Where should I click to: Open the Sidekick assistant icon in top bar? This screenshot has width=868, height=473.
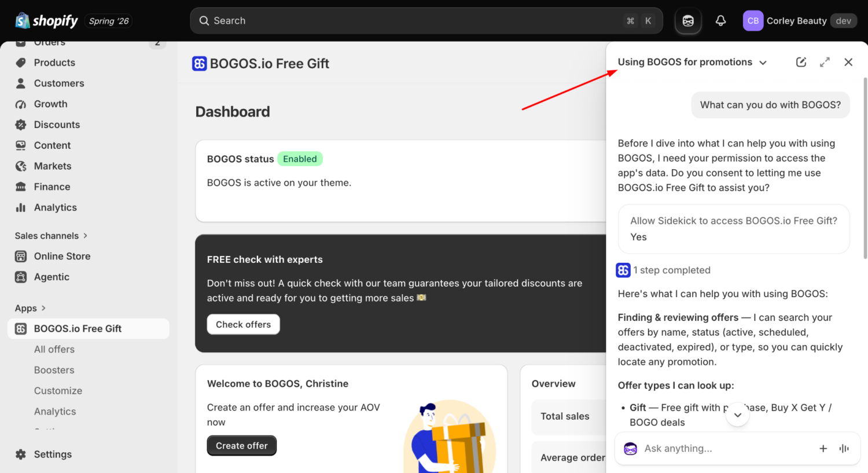[688, 21]
